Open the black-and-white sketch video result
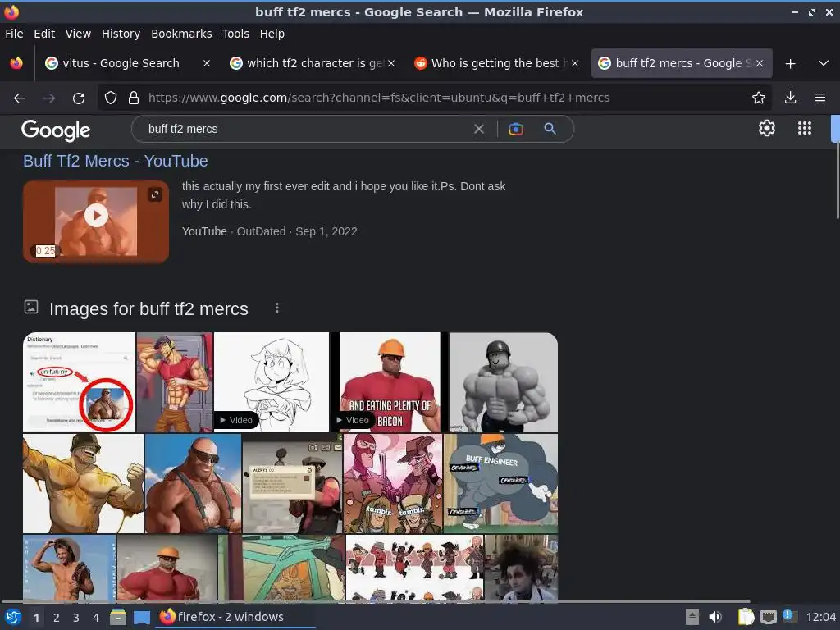 point(271,382)
